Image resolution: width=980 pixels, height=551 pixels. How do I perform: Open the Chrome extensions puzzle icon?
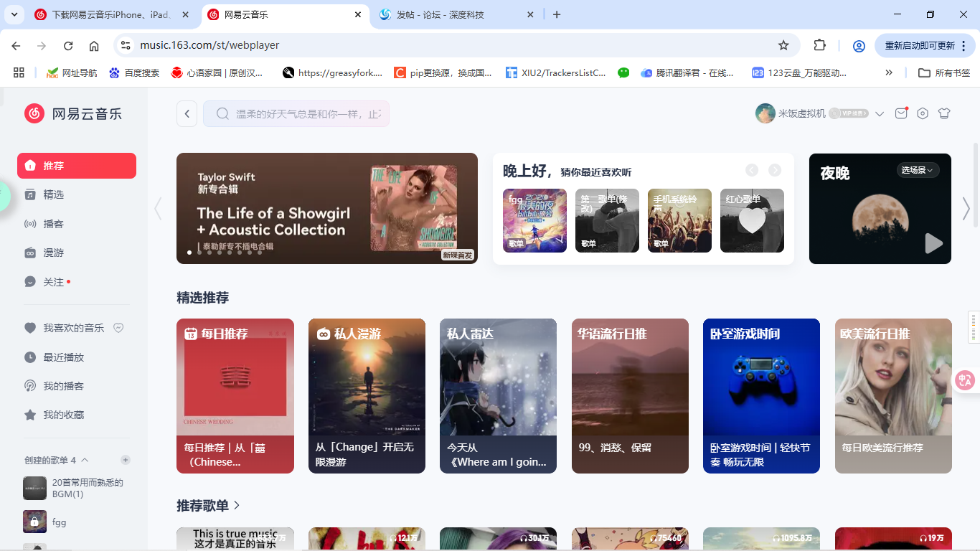tap(819, 45)
